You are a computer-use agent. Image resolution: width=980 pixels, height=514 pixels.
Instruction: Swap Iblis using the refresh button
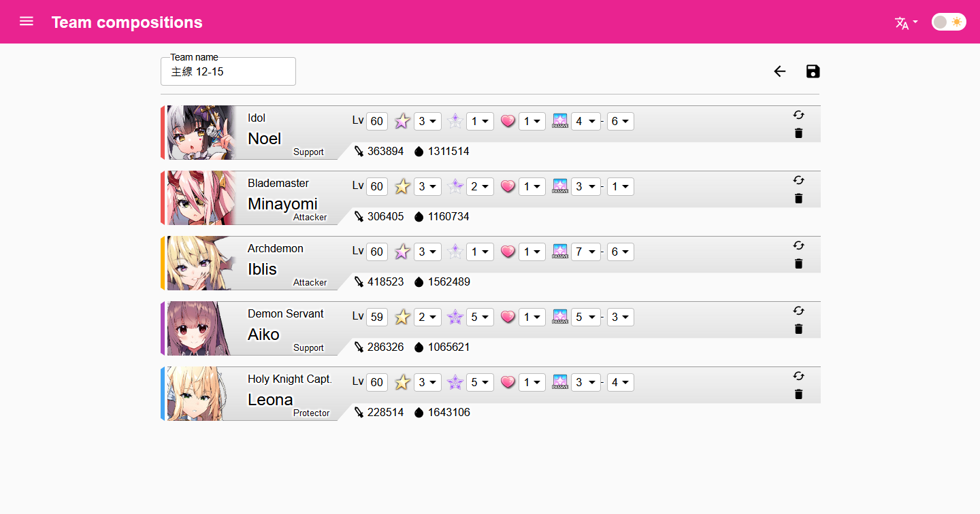(x=798, y=245)
